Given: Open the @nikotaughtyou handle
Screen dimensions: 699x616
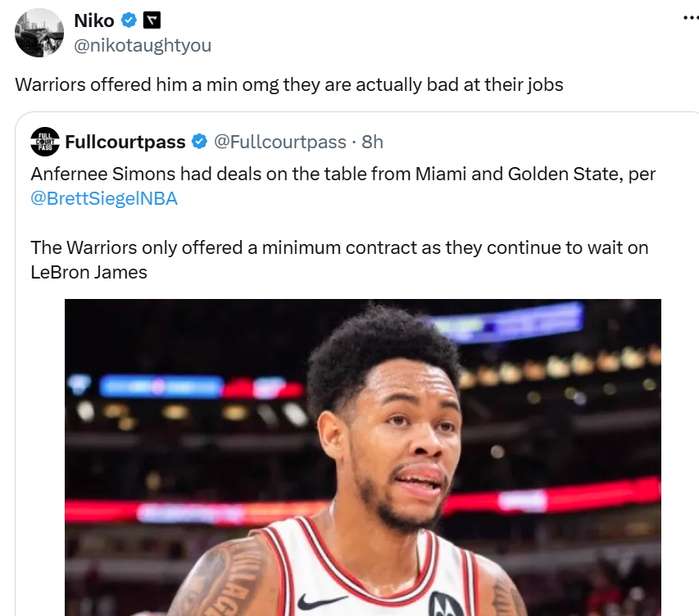Looking at the screenshot, I should pos(143,45).
